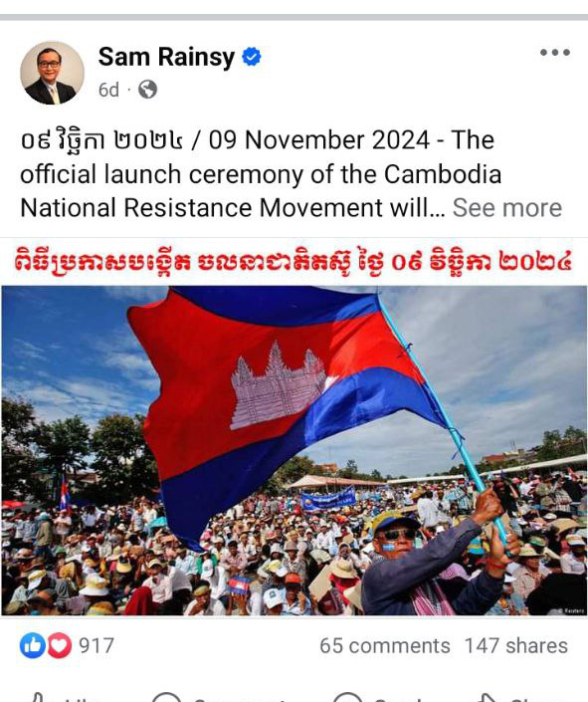
Task: Open the Cambodian flag rally photo
Action: click(294, 450)
